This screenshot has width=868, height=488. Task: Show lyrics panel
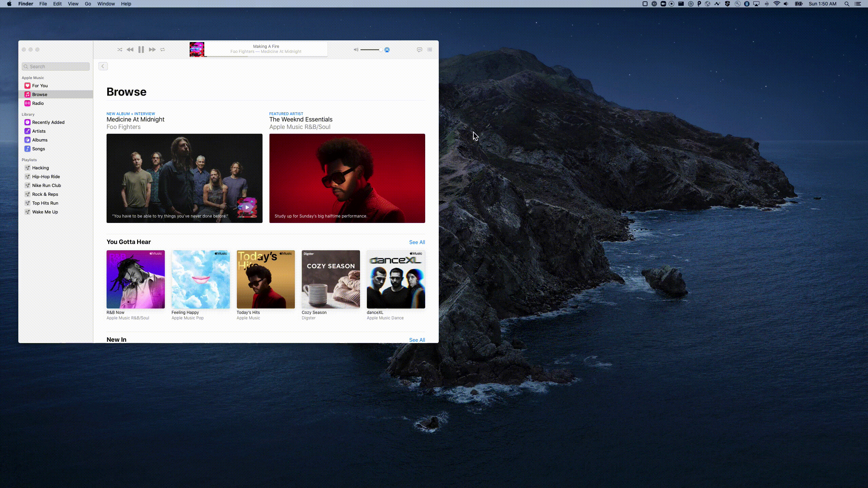tap(419, 50)
